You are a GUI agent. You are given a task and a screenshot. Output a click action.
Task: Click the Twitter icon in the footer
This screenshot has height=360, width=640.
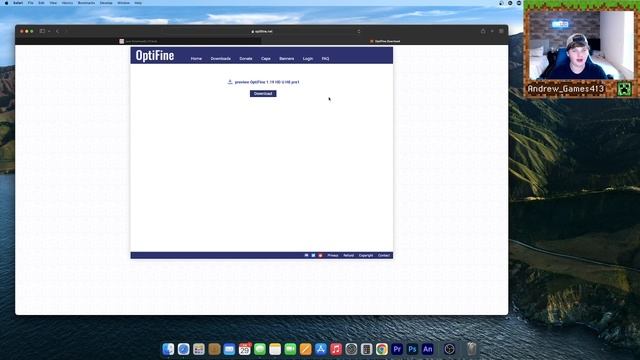click(x=313, y=256)
